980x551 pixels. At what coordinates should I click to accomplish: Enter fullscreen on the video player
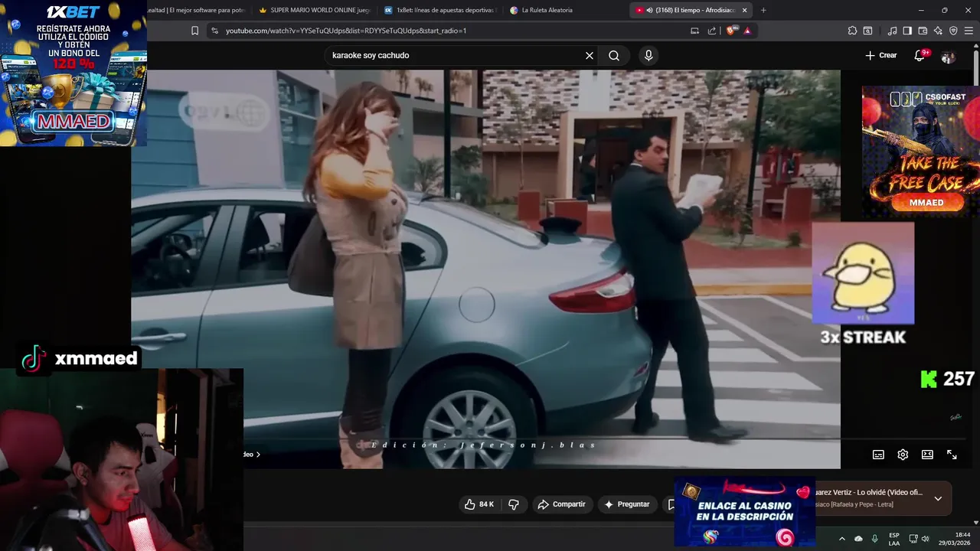[952, 455]
